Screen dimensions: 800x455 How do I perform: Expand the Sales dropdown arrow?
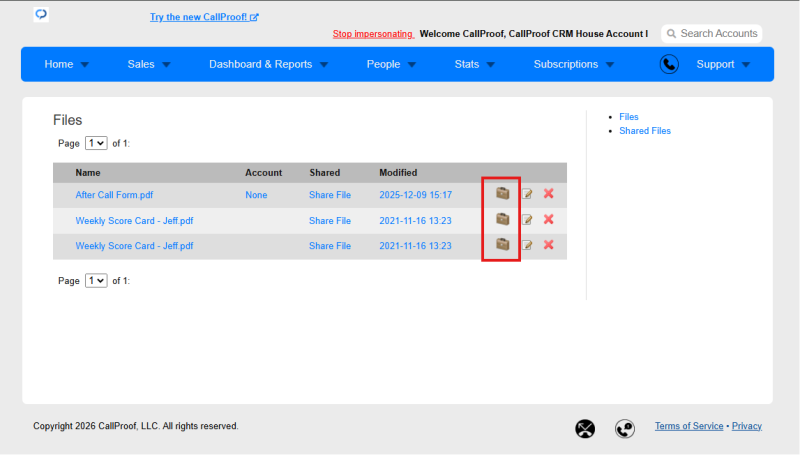pyautogui.click(x=166, y=65)
